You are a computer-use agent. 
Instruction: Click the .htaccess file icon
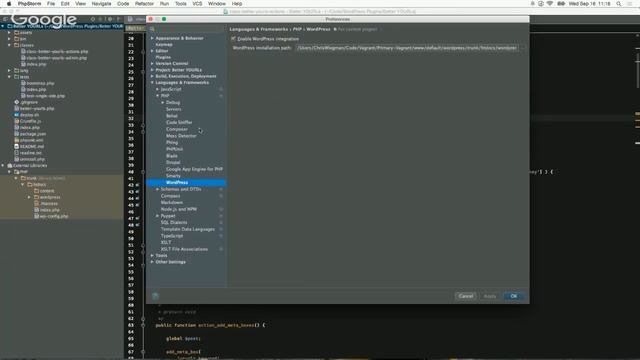[36, 203]
